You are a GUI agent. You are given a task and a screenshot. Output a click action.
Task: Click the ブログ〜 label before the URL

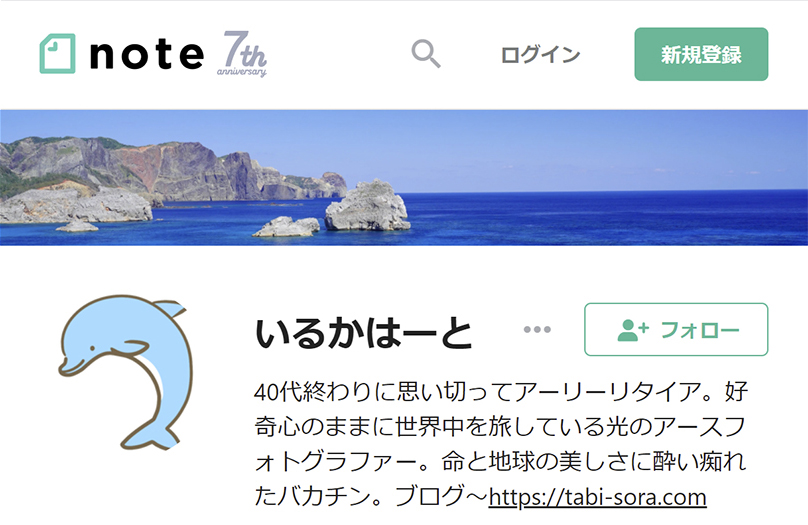(442, 497)
